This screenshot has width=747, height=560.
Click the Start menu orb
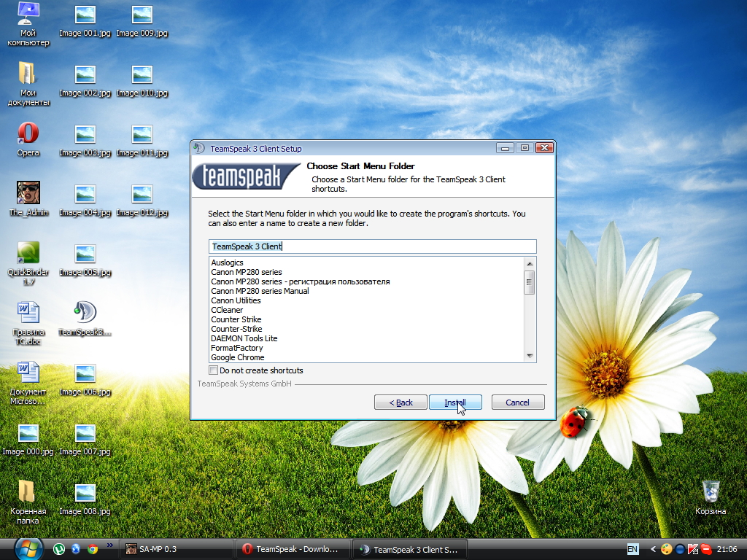27,549
